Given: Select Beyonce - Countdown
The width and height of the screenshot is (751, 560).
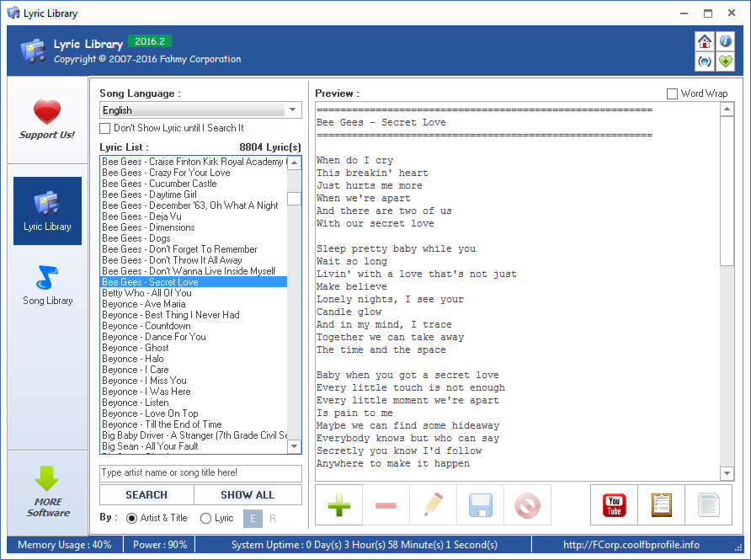Looking at the screenshot, I should (x=194, y=326).
